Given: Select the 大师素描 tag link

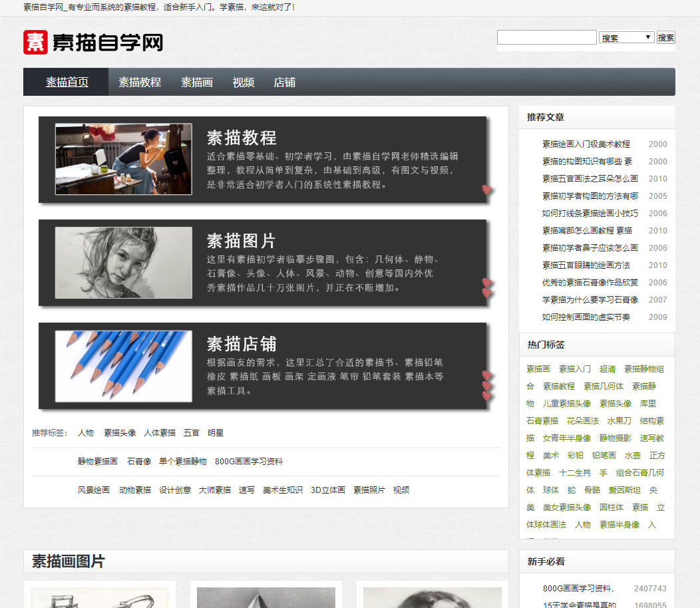Looking at the screenshot, I should pos(215,490).
